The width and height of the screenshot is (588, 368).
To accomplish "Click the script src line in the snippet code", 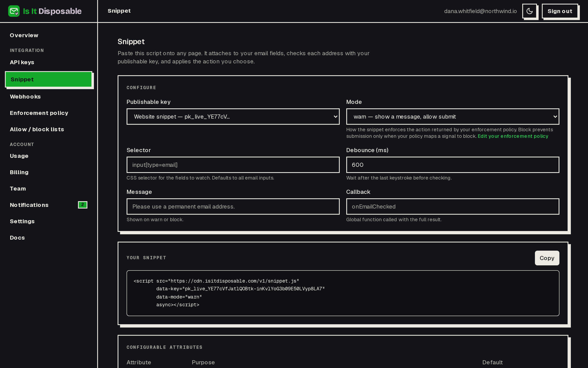I will (x=216, y=281).
